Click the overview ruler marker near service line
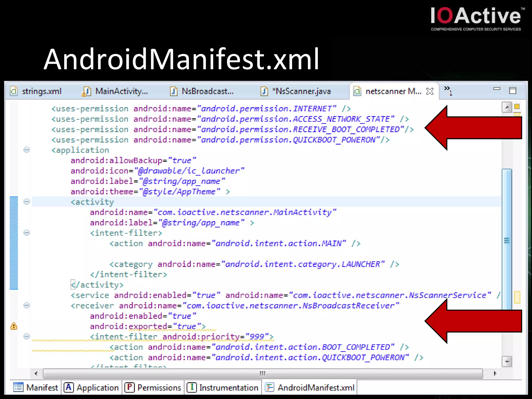Viewport: 532px width, 399px height. (517, 297)
